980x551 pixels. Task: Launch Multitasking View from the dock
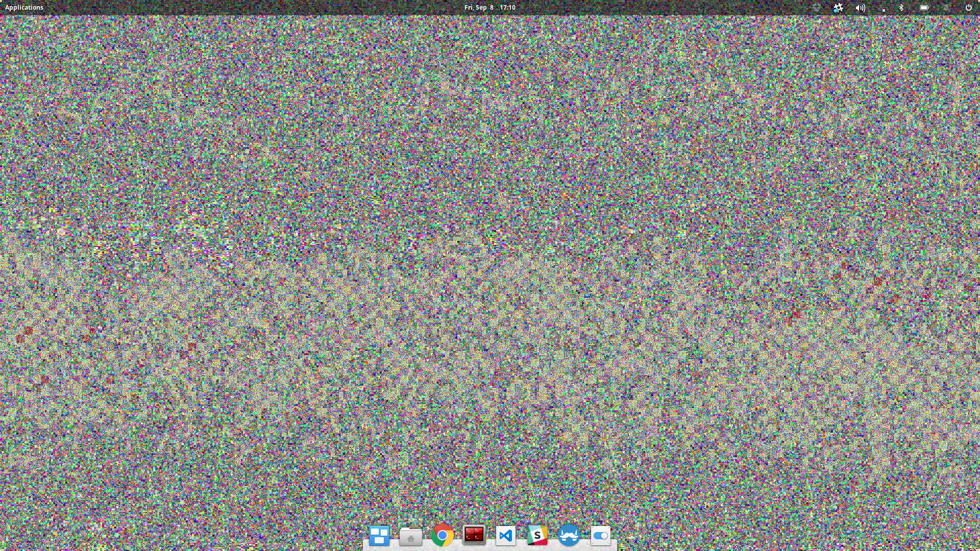pyautogui.click(x=379, y=536)
